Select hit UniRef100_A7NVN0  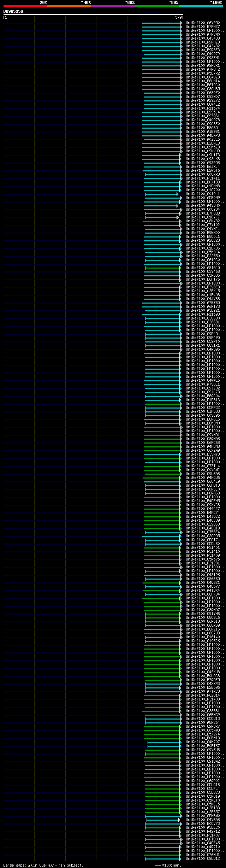click(x=203, y=35)
